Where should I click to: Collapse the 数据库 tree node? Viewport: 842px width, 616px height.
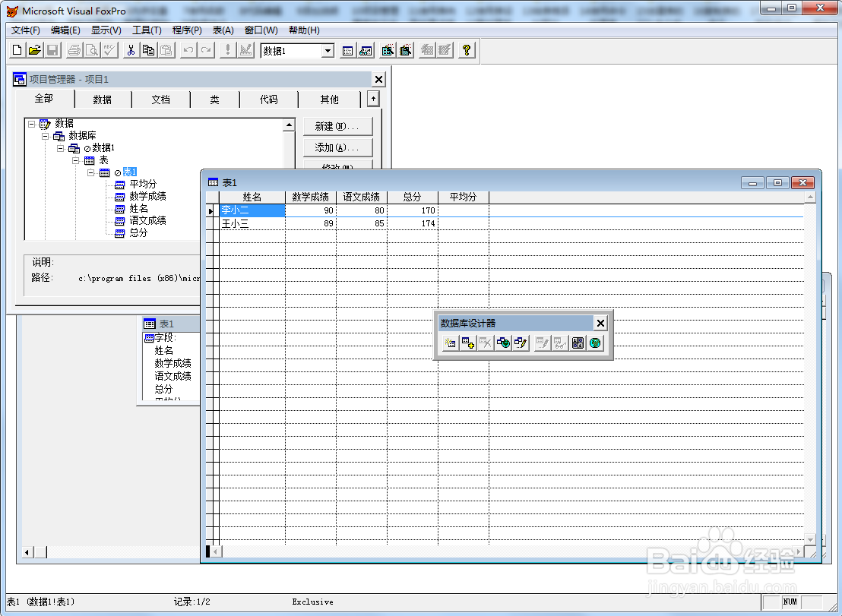pos(46,136)
